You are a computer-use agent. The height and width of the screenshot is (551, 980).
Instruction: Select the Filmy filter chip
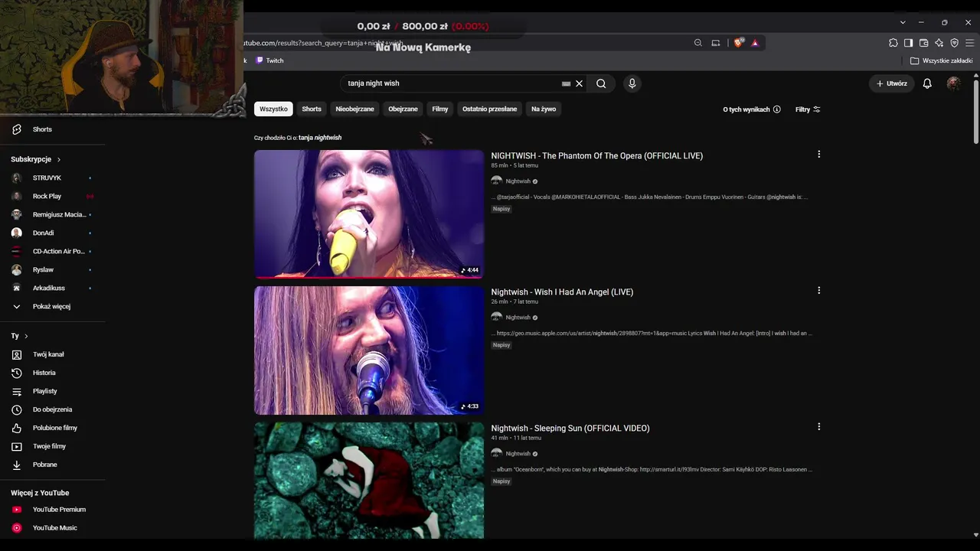(x=439, y=109)
